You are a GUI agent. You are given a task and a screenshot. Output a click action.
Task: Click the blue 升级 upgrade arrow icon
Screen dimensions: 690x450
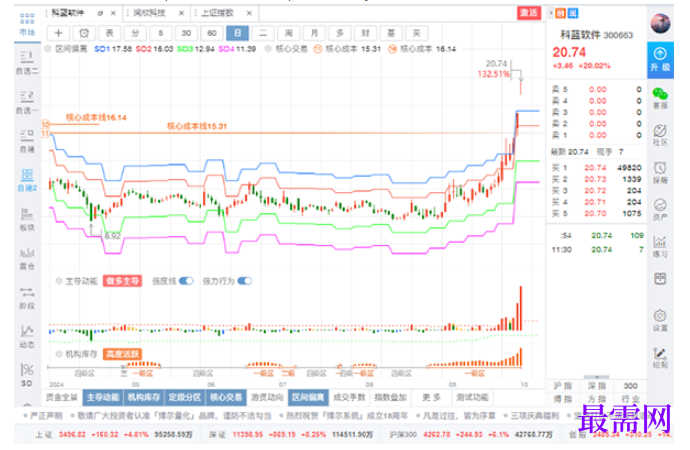click(x=660, y=60)
